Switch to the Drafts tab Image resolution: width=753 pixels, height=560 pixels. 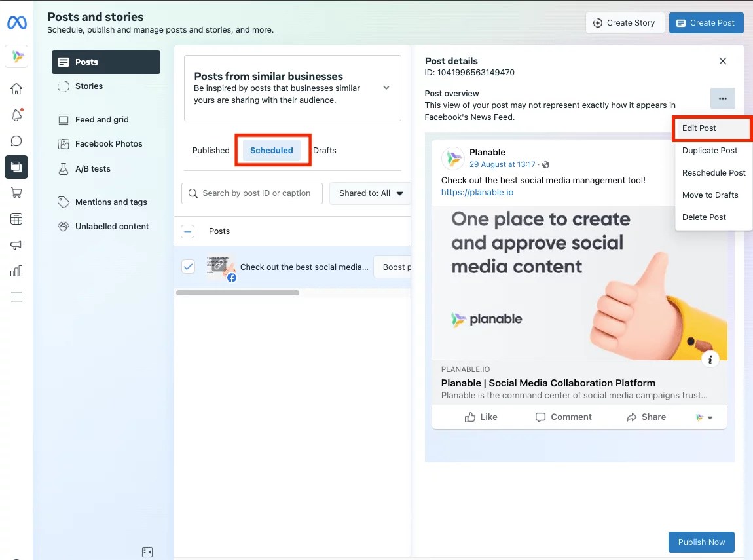325,150
